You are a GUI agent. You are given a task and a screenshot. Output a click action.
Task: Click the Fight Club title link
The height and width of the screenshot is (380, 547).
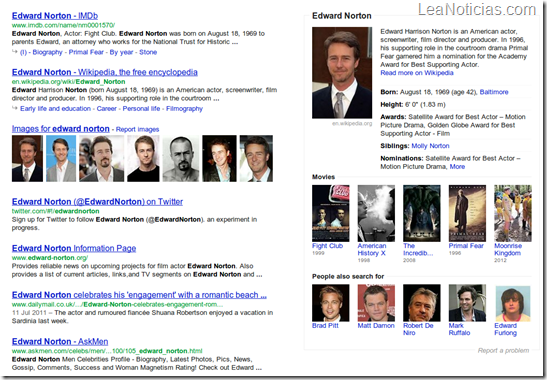click(x=328, y=246)
